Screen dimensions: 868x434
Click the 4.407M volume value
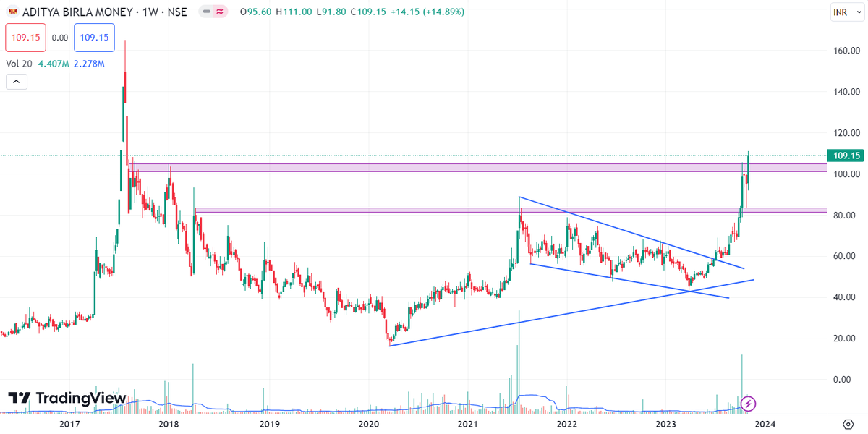click(x=52, y=64)
